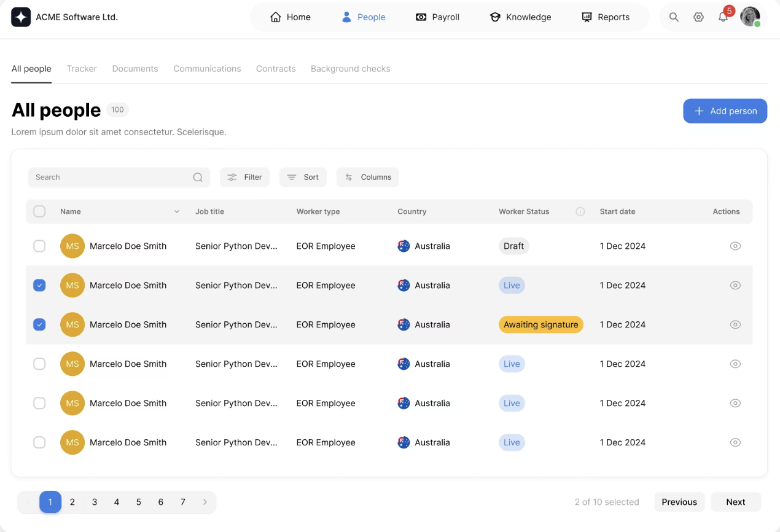Screen dimensions: 780x532
Task: Click the Next pagination button
Action: pos(735,502)
